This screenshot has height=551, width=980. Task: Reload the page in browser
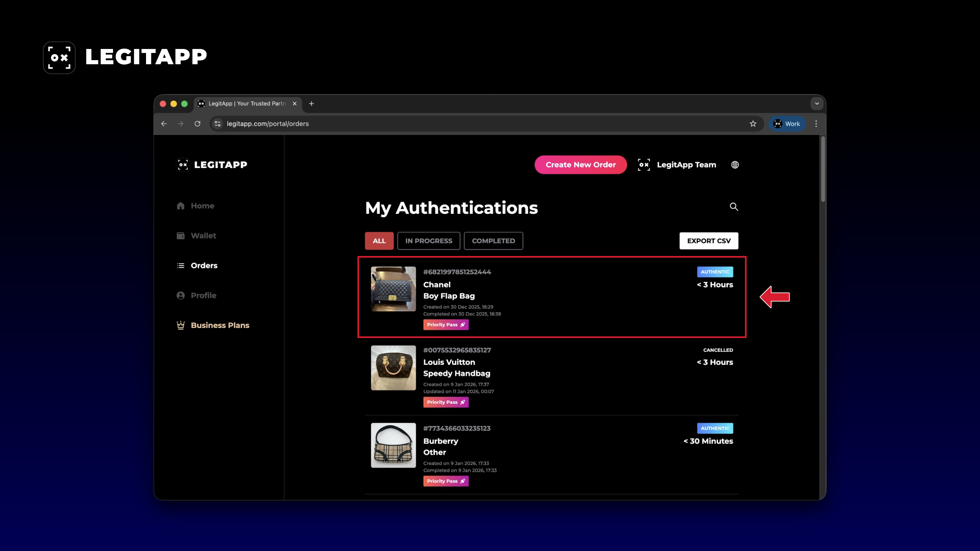pyautogui.click(x=197, y=124)
